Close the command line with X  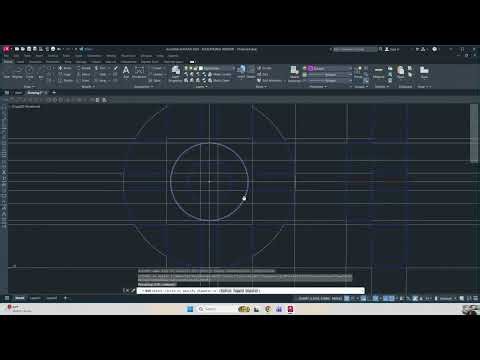coord(127,291)
